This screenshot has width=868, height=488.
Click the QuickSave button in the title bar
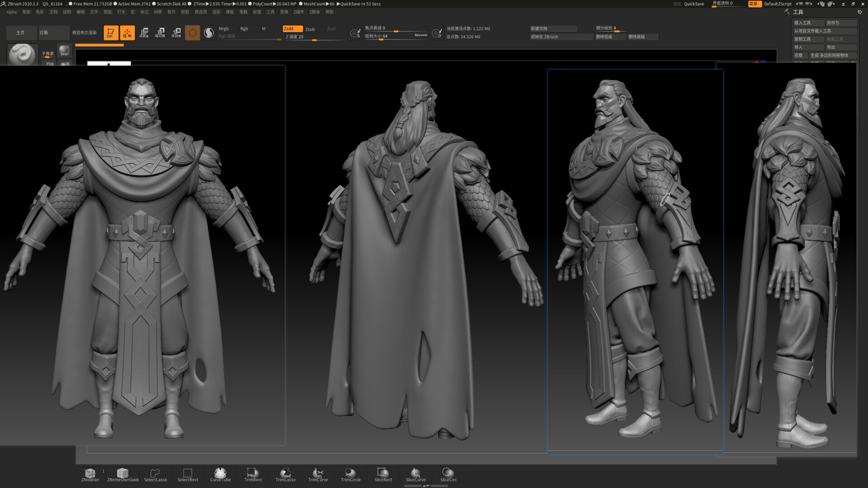click(x=693, y=4)
